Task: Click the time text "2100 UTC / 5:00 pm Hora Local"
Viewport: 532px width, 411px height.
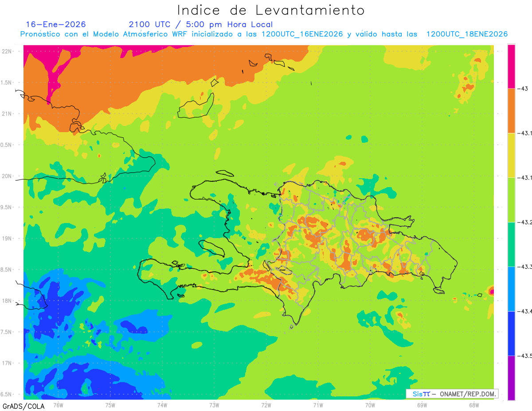Action: tap(201, 24)
